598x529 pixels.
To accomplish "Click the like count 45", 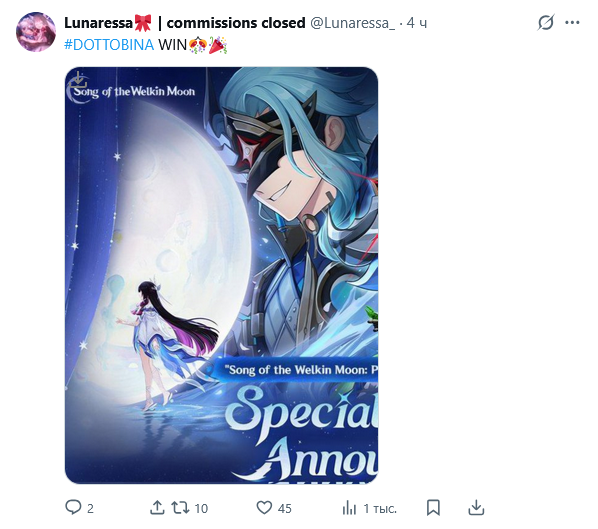I will 285,508.
